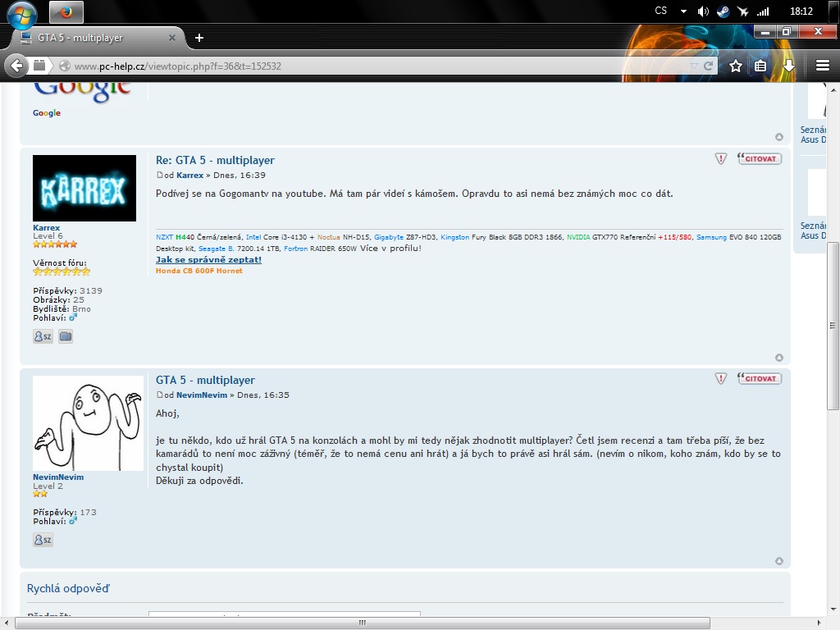This screenshot has width=840, height=630.
Task: Reload the page with the refresh icon
Action: (709, 66)
